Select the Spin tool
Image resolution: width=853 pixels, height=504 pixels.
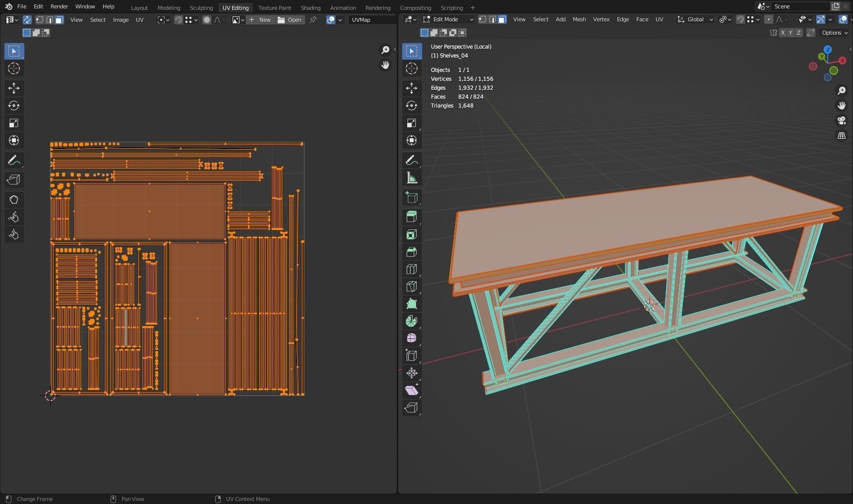[x=412, y=321]
